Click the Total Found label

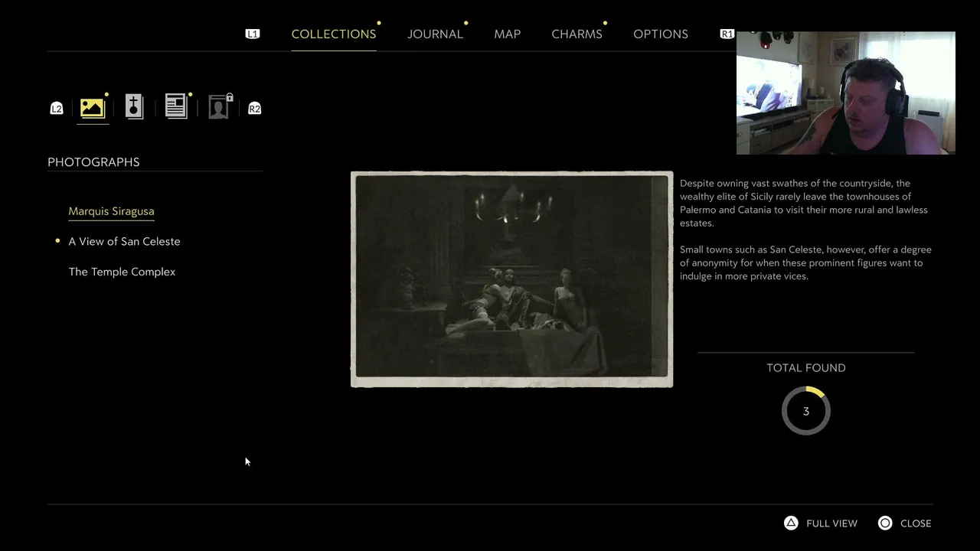pyautogui.click(x=806, y=368)
